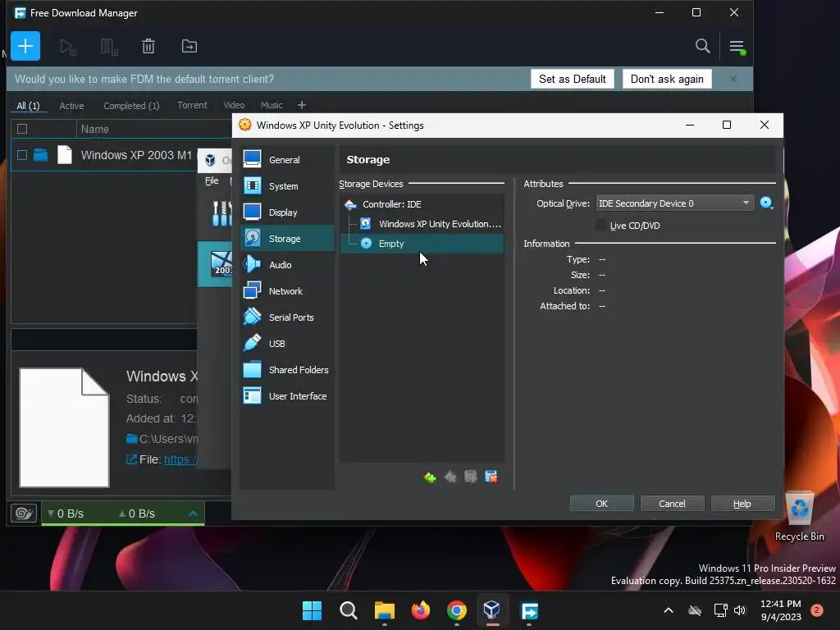The image size is (840, 630).
Task: Click the taskbar volume icon
Action: coord(740,610)
